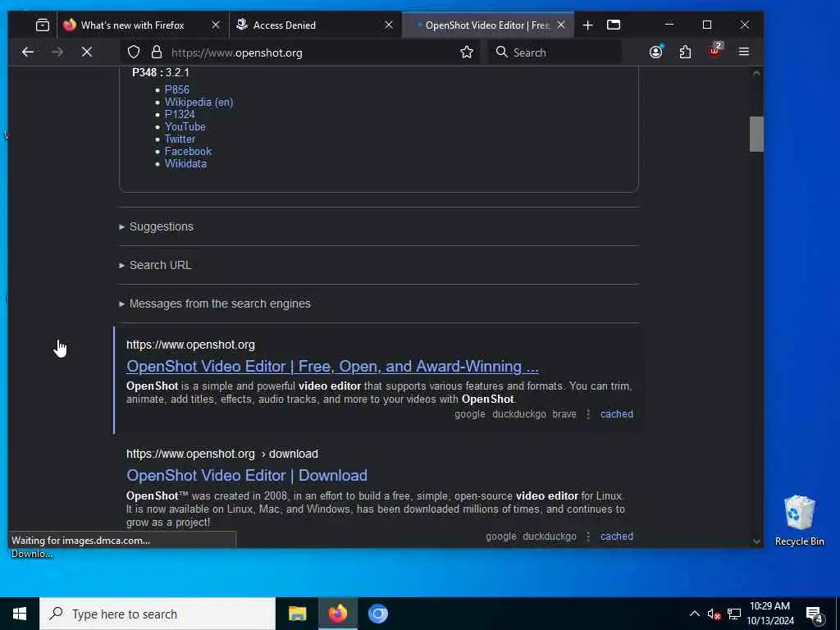Screen dimensions: 840x630
Task: Open the network status tray icon
Action: [734, 614]
